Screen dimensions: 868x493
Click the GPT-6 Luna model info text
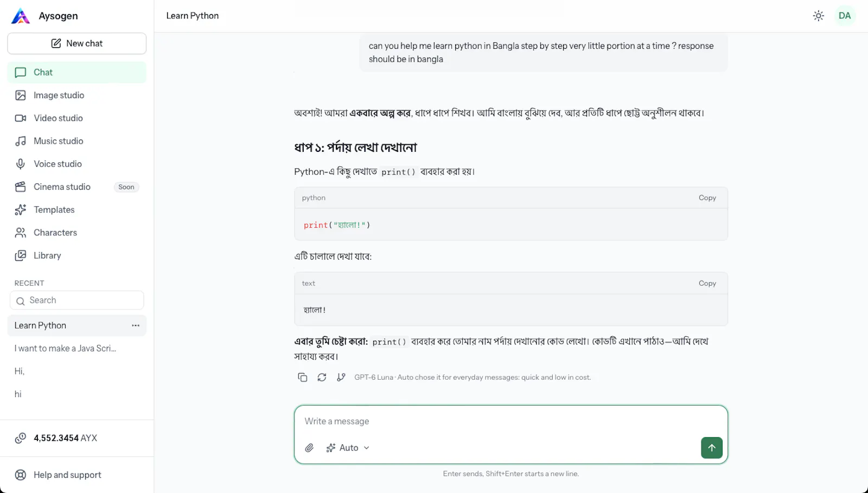click(x=473, y=377)
